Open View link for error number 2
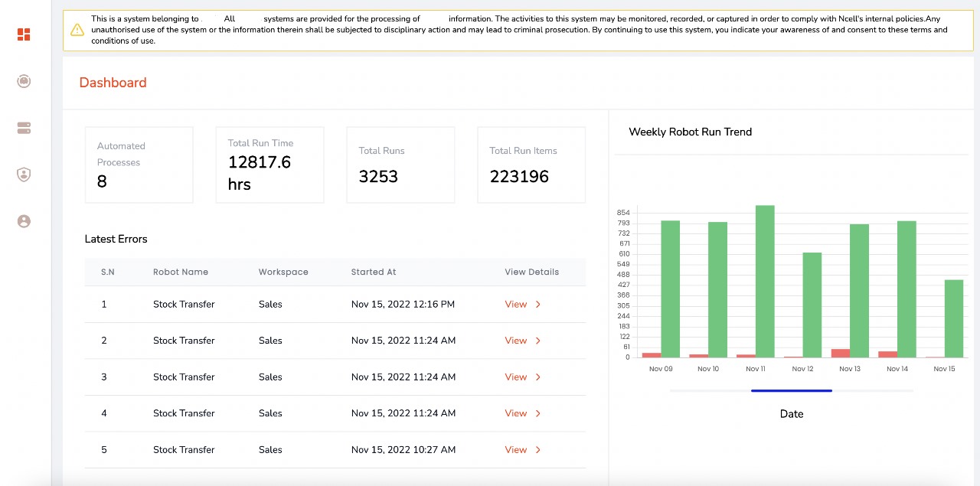Screen dimensions: 980x486 click(516, 341)
